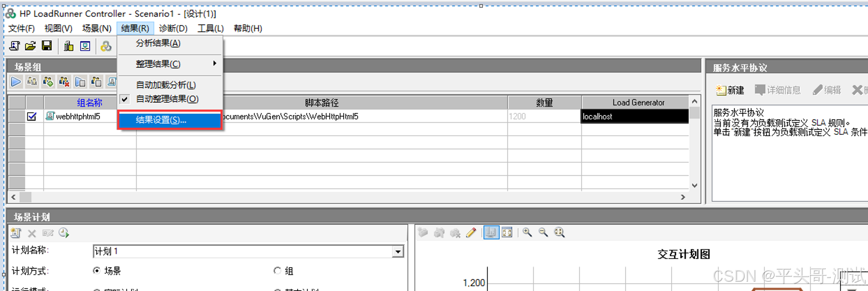
Task: Choose 分析结果(A) from the menu
Action: (x=170, y=43)
